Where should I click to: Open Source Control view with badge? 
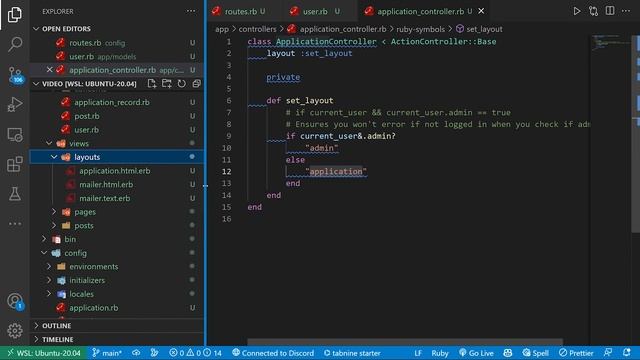pos(16,75)
